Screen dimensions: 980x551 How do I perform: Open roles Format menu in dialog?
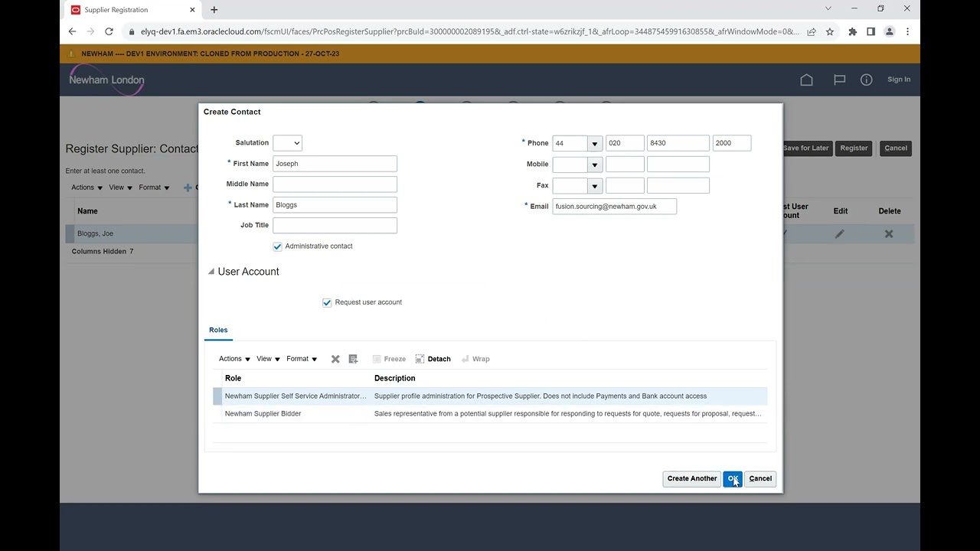pyautogui.click(x=301, y=359)
